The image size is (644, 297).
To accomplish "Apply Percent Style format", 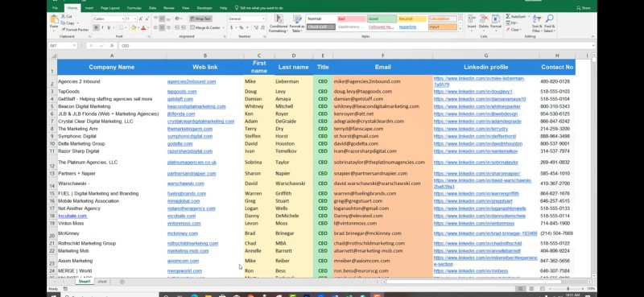I will (x=241, y=27).
